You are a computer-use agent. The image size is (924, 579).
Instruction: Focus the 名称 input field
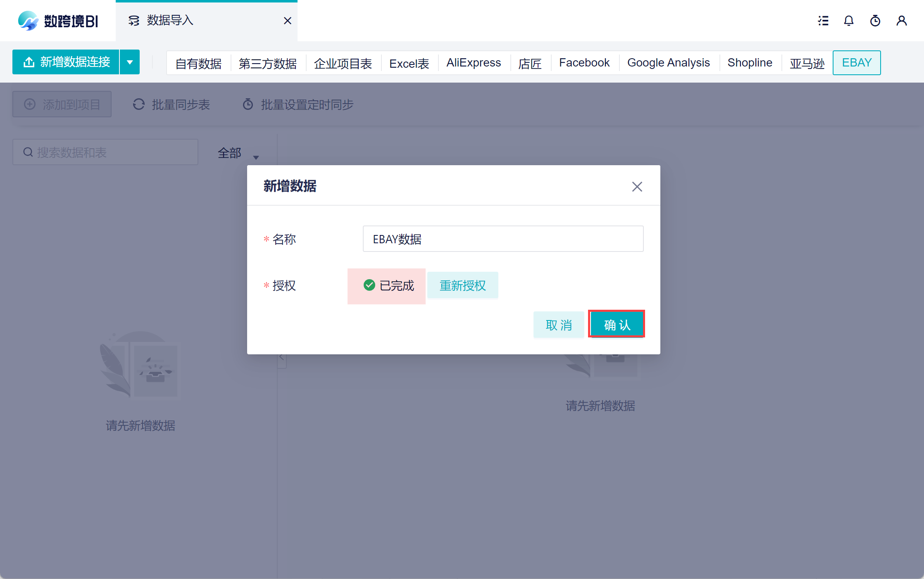(x=503, y=239)
